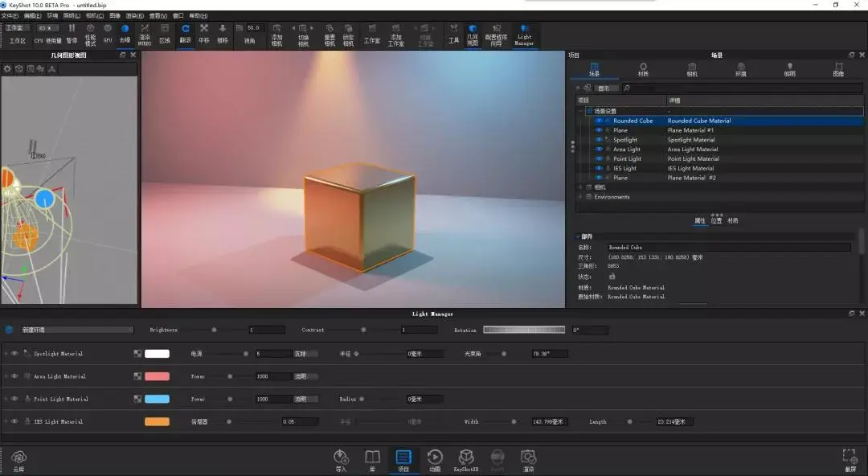Open the Import icon in the bottom bar
This screenshot has width=868, height=476.
coord(341,460)
